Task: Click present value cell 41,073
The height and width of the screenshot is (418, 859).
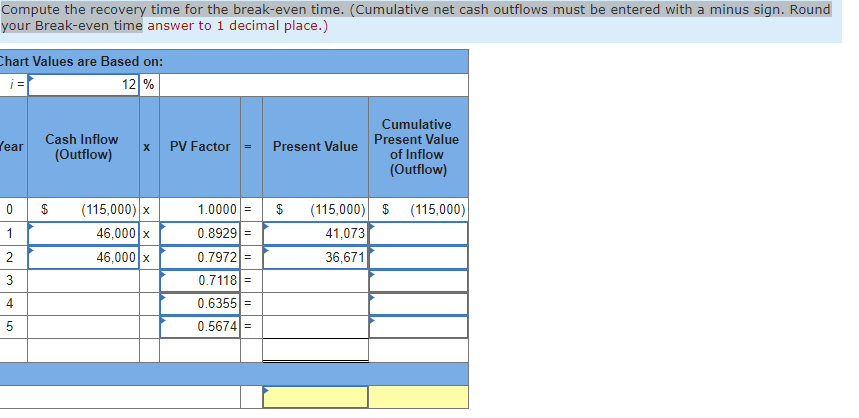Action: 316,233
